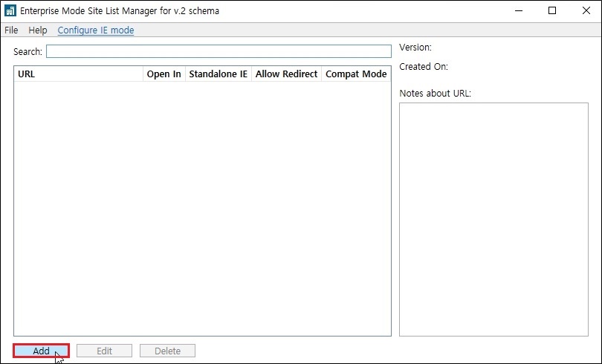Viewport: 602px width, 364px height.
Task: Click the app icon in the title bar
Action: pos(10,10)
